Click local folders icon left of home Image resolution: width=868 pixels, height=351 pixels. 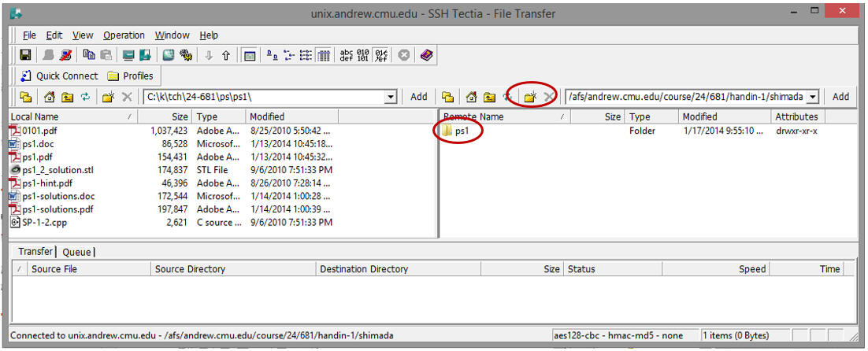(x=25, y=97)
